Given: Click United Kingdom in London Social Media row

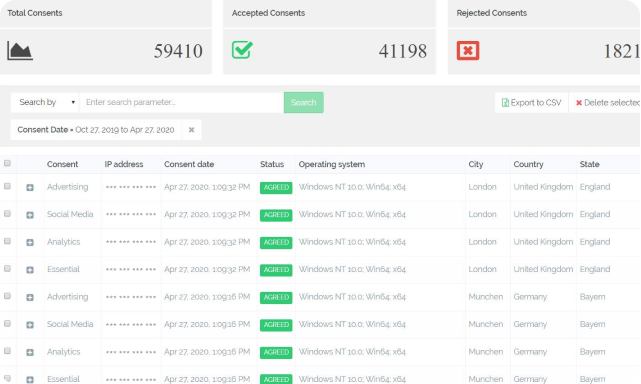Looking at the screenshot, I should 543,214.
